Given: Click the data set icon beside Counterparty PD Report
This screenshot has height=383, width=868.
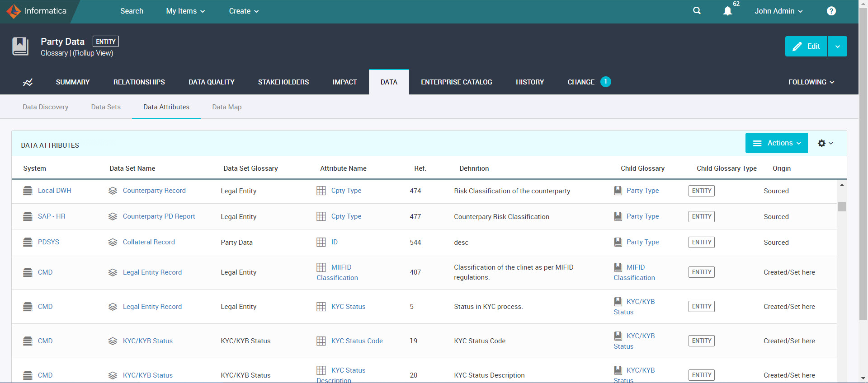Looking at the screenshot, I should 113,216.
